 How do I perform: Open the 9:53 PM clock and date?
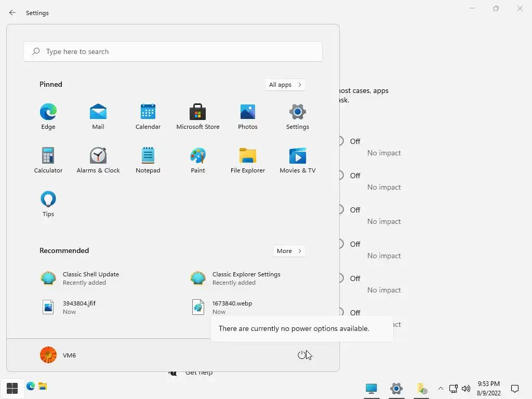coord(488,389)
